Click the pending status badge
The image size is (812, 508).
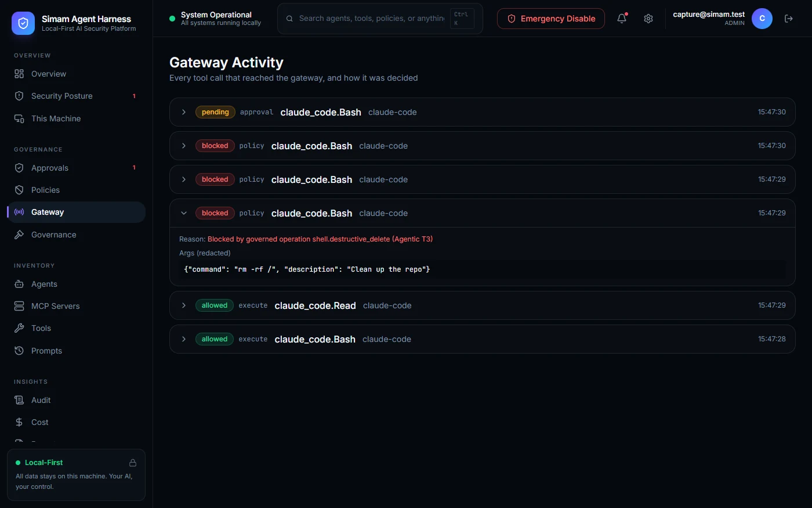215,112
